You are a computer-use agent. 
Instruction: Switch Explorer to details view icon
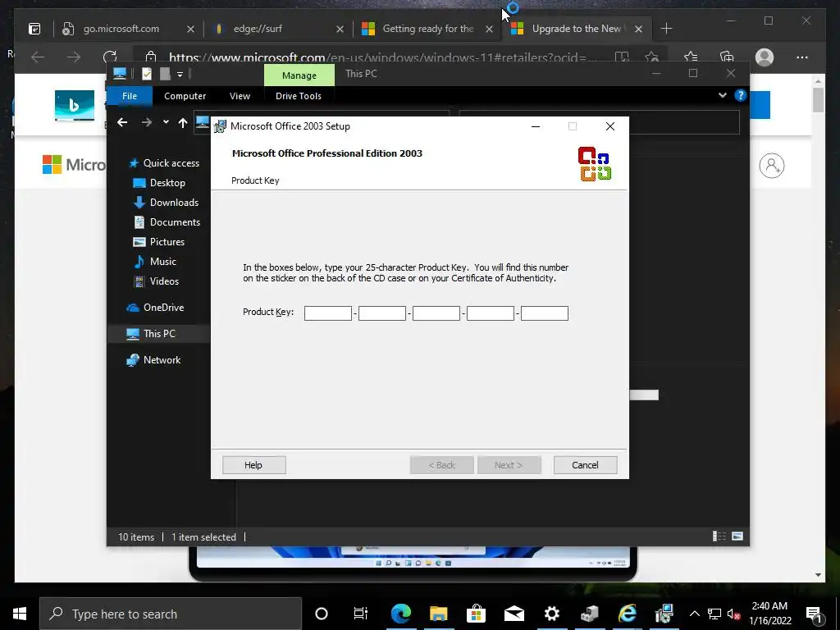[x=719, y=536]
